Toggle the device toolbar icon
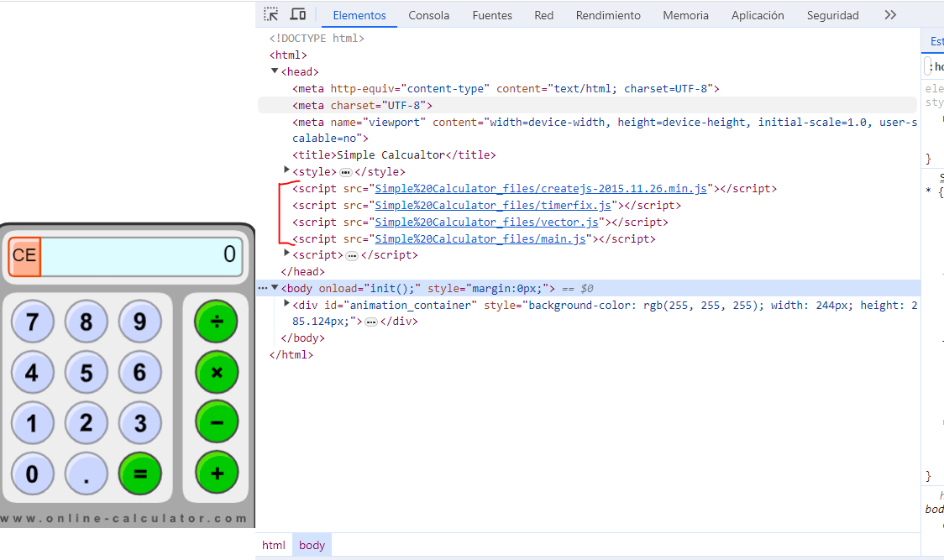This screenshot has width=944, height=560. (x=298, y=14)
